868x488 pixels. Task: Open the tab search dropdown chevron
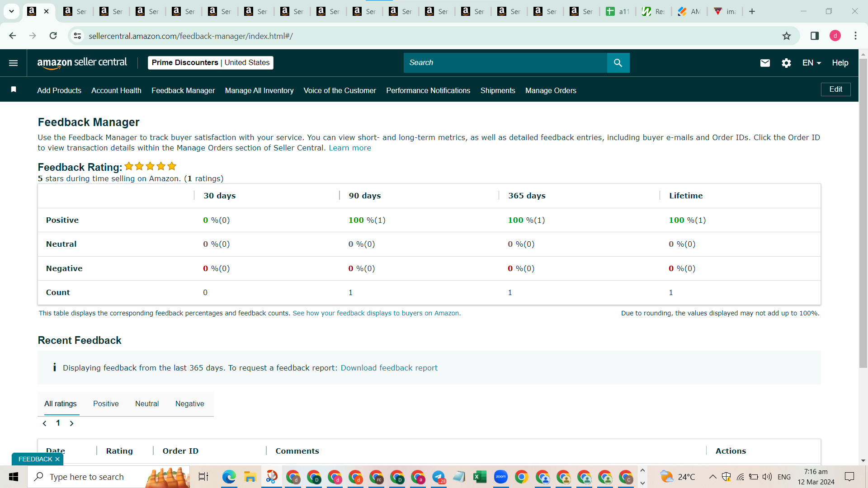tap(11, 11)
